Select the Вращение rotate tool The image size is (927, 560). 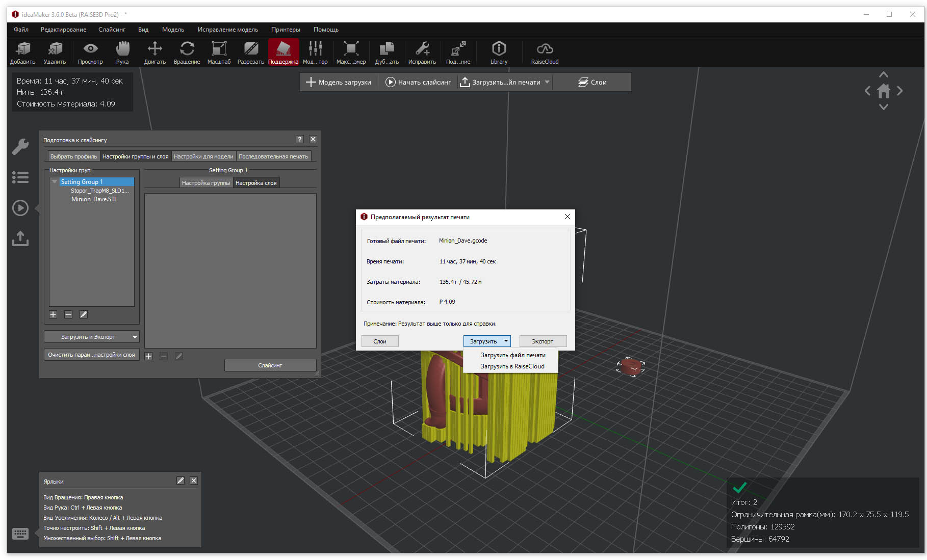187,53
